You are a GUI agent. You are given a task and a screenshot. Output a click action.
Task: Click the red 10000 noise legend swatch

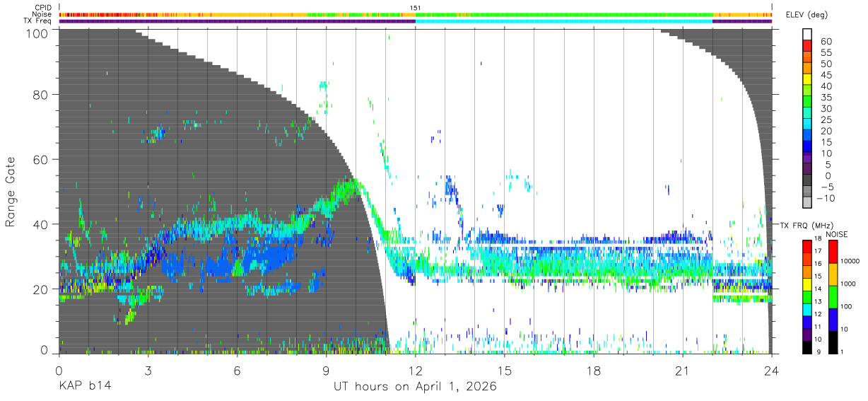[834, 251]
